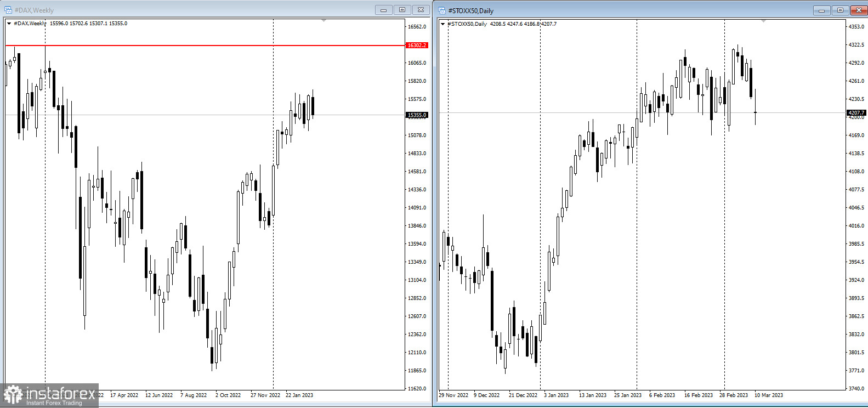Screen dimensions: 868x408
Task: Click the 3740.0 level on STOXX50 price axis
Action: coord(856,389)
